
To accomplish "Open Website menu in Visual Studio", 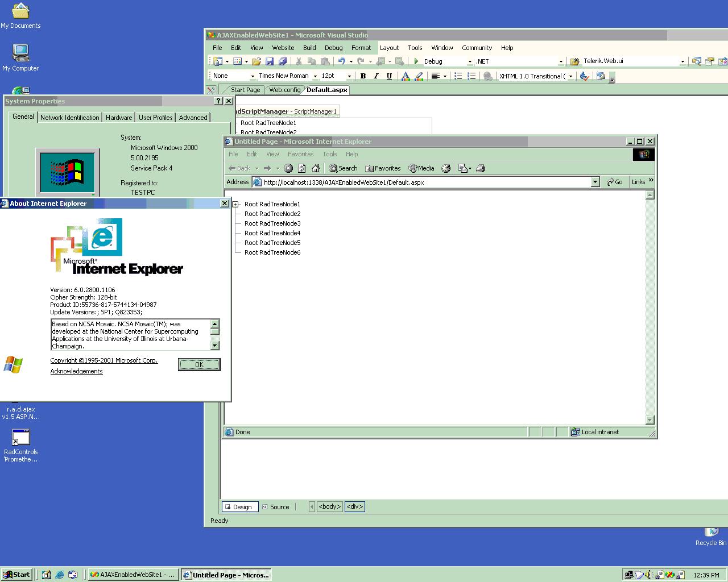I will pos(283,48).
